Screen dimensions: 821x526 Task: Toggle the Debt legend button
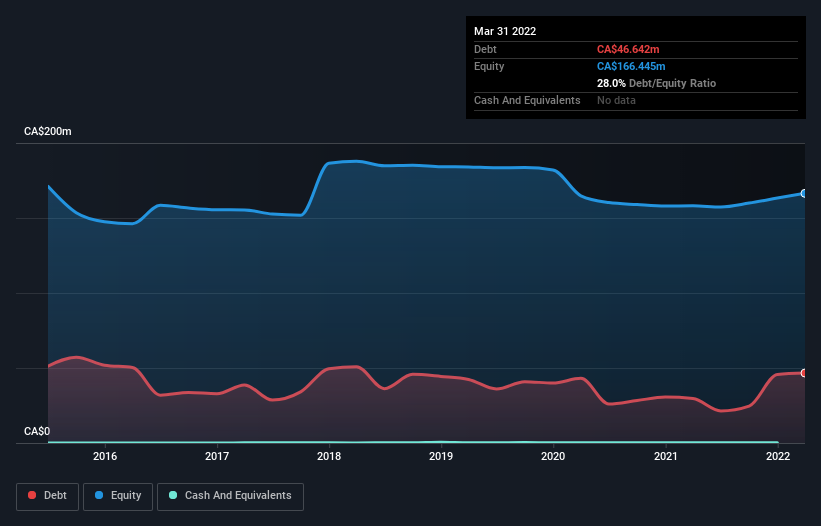click(x=48, y=496)
